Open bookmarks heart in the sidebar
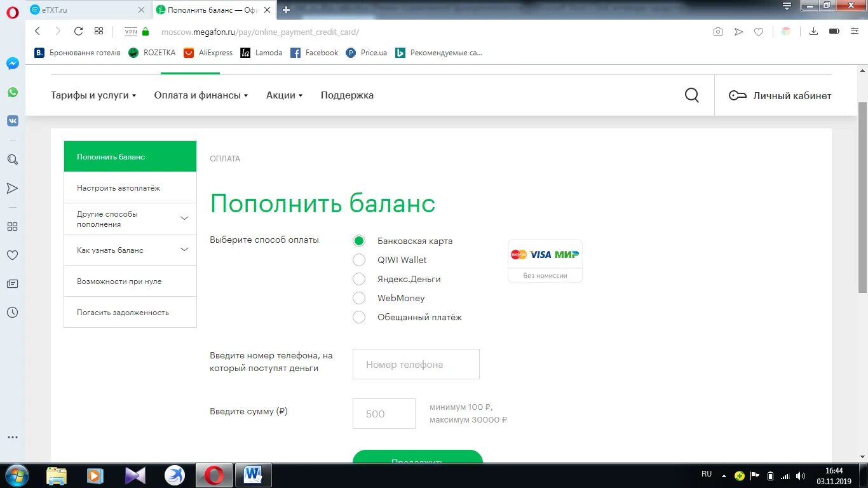This screenshot has width=868, height=488. [13, 255]
